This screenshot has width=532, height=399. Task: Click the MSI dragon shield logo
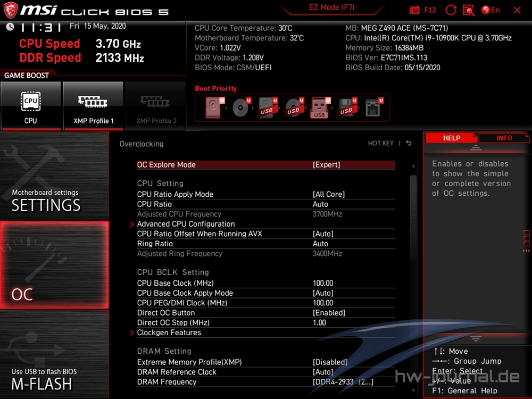(11, 10)
